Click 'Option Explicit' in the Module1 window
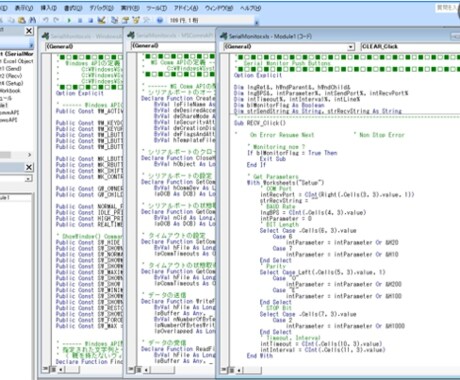This screenshot has width=460, height=380. [x=258, y=75]
